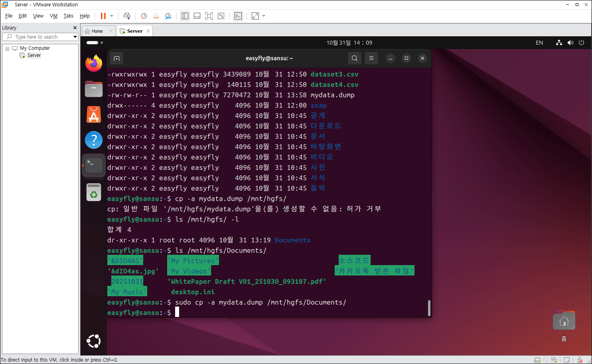This screenshot has width=592, height=364.
Task: Show applications with the Ubuntu logo button
Action: tap(94, 341)
